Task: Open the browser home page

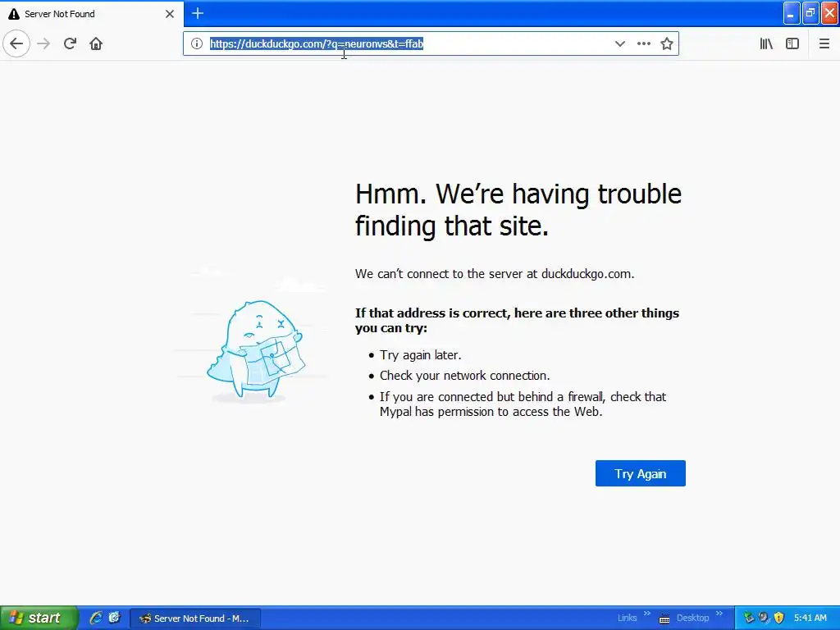Action: (x=96, y=43)
